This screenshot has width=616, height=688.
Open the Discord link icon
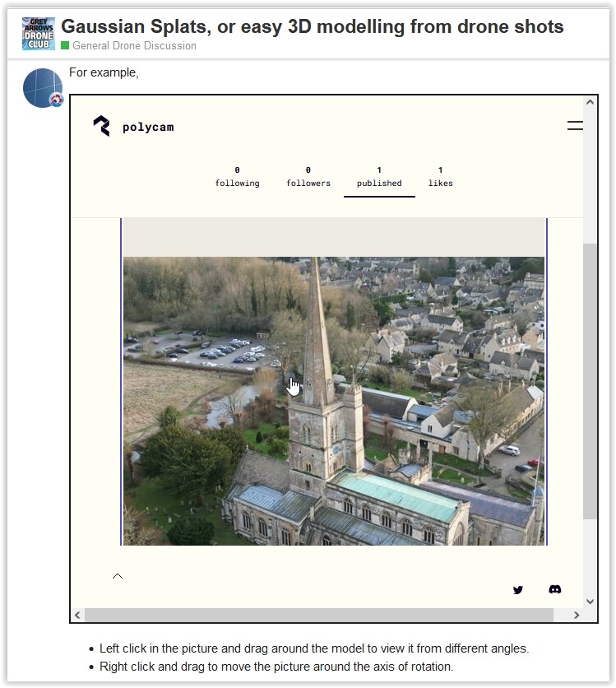pos(555,590)
